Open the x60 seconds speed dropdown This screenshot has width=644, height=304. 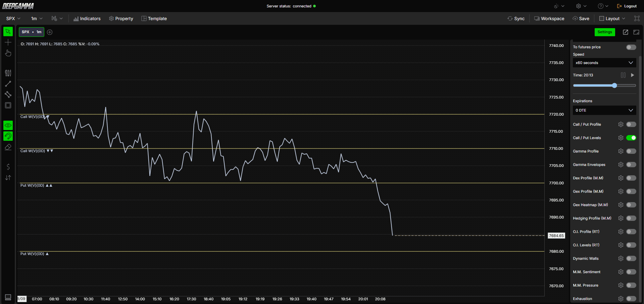click(604, 63)
